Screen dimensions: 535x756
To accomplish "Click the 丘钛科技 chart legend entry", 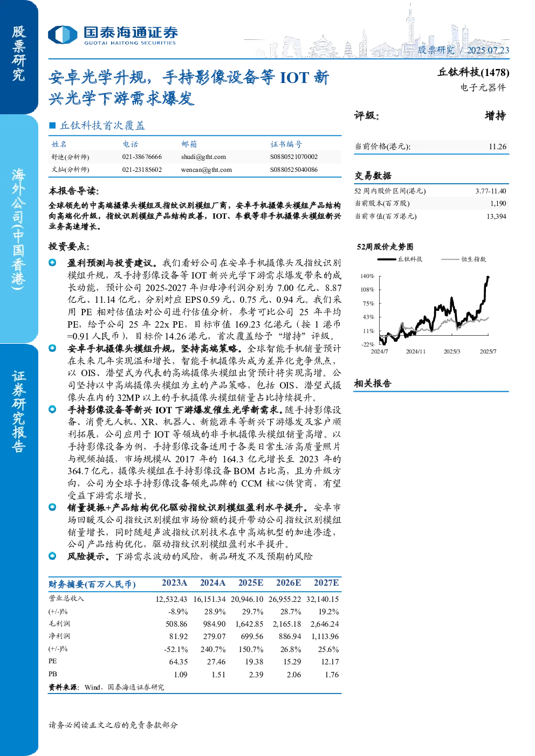I will 400,259.
